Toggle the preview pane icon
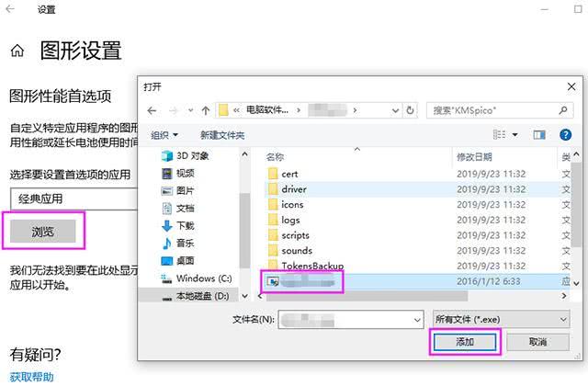This screenshot has width=588, height=386. click(539, 135)
